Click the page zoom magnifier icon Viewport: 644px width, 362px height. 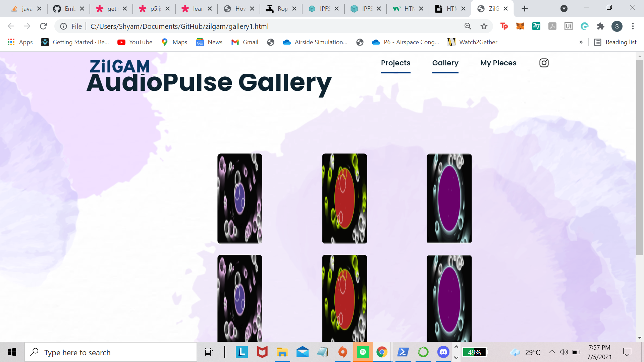[x=468, y=26]
